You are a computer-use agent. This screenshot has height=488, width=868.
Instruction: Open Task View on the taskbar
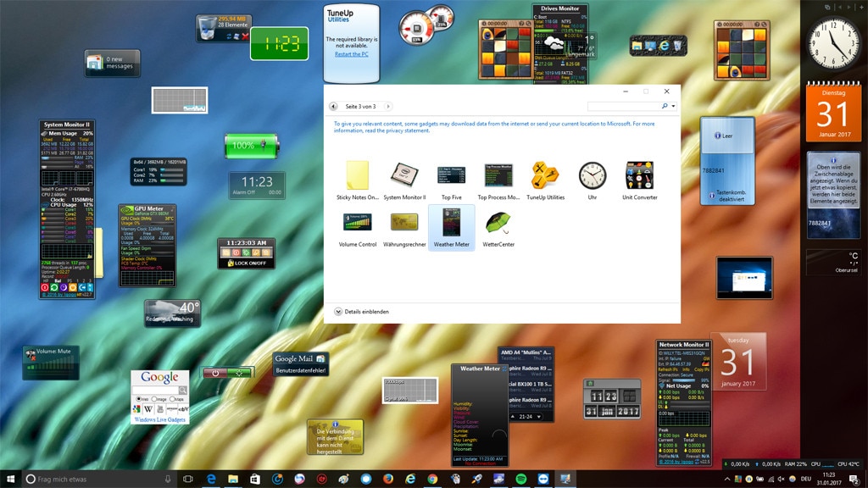[x=188, y=479]
